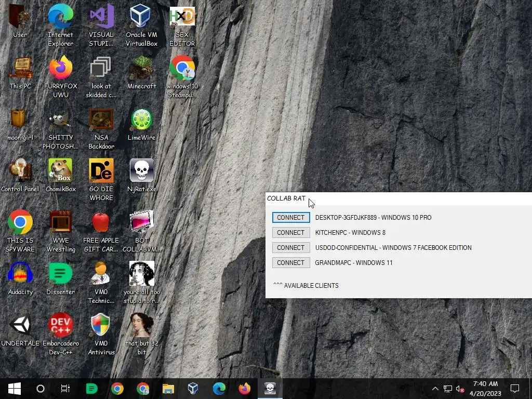This screenshot has height=399, width=532.
Task: Open VirtualBox from the taskbar
Action: point(193,389)
